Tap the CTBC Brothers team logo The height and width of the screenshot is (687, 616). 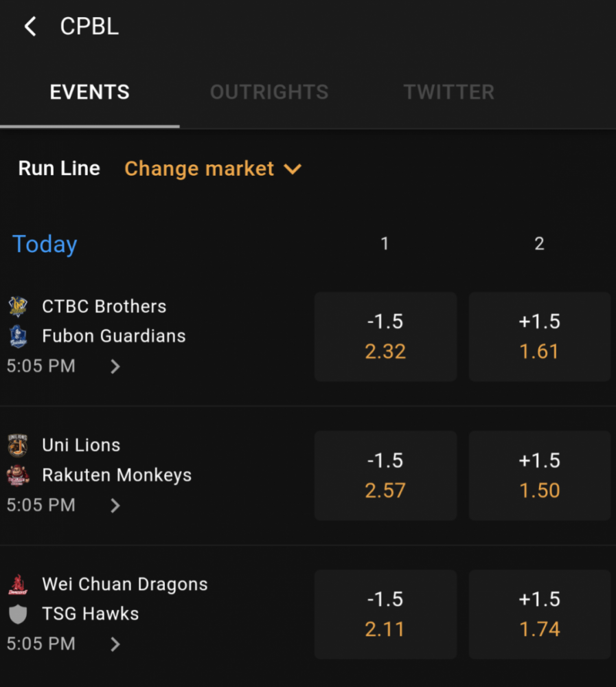click(x=18, y=306)
